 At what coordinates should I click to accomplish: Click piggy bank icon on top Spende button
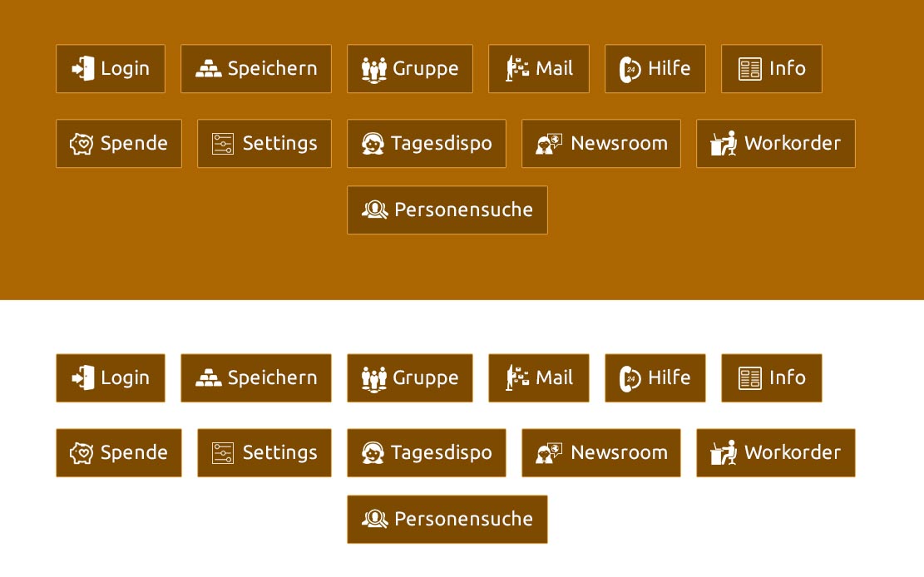(x=82, y=144)
